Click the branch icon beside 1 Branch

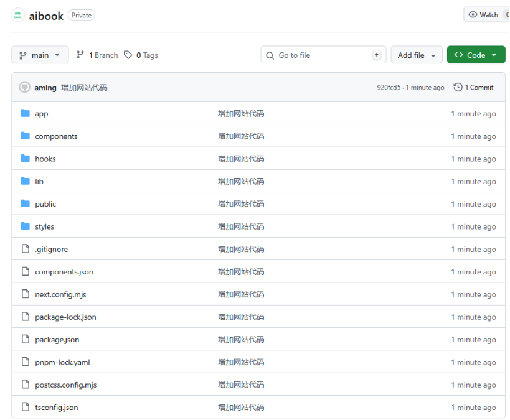coord(80,55)
